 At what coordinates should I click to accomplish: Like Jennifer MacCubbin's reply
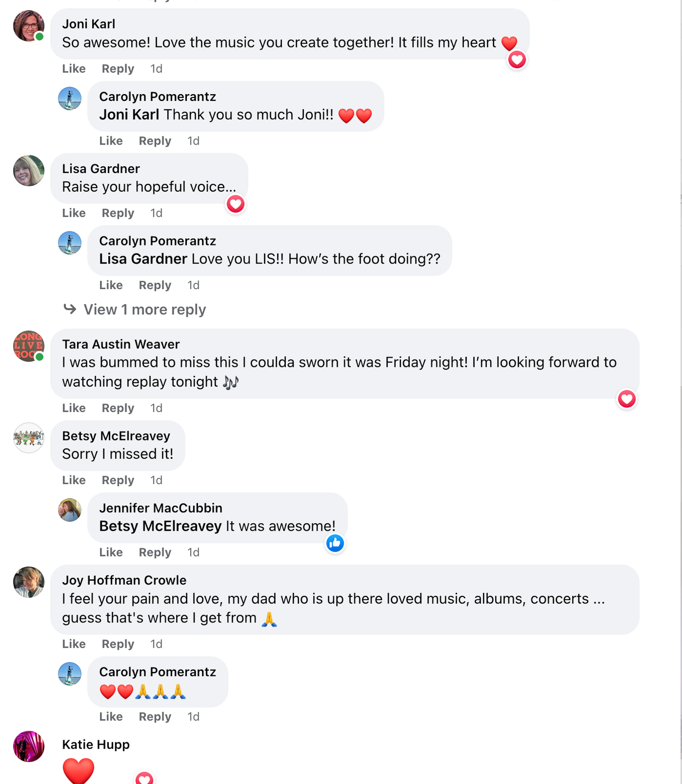pos(111,552)
